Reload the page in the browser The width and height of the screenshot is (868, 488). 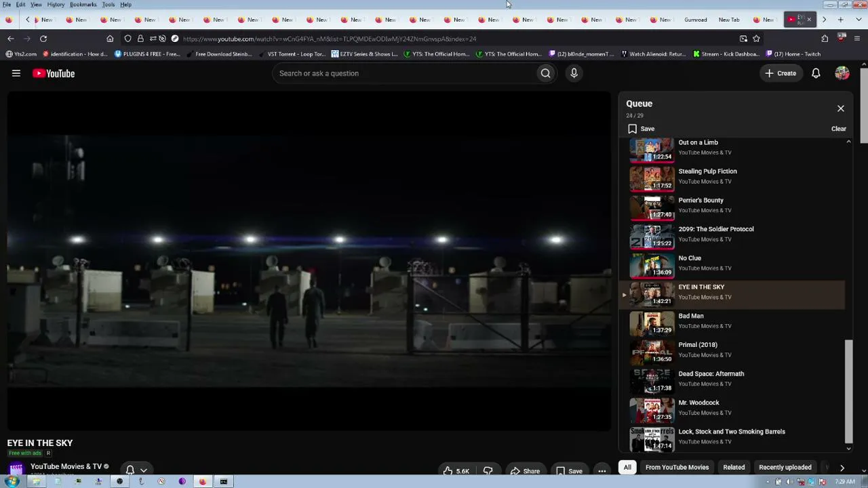(43, 39)
